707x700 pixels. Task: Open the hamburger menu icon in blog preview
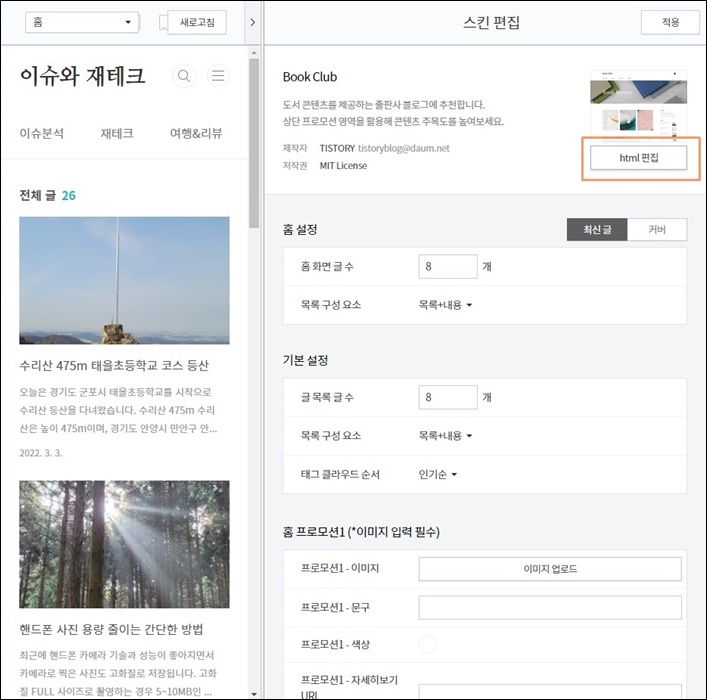coord(218,75)
